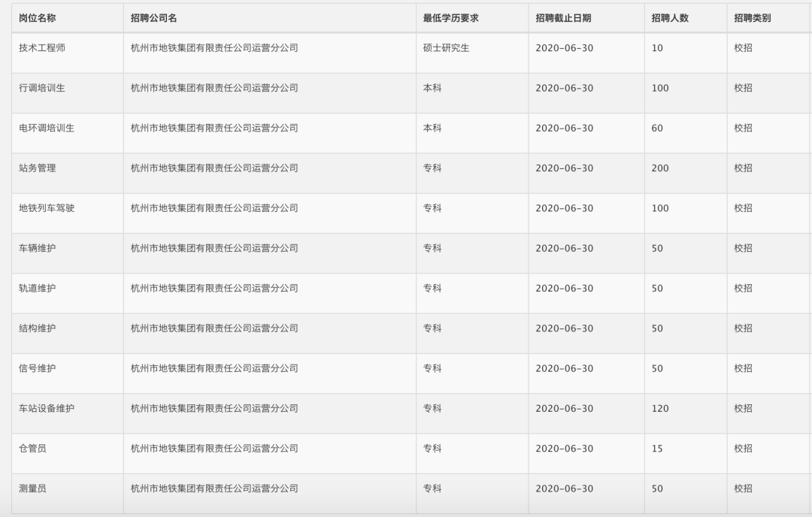Select the 车站设备维护 position cell
The image size is (812, 517).
47,408
